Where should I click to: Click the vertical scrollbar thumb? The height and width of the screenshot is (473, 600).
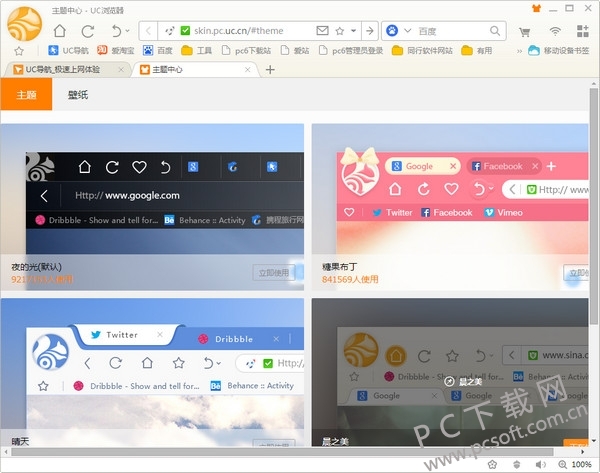593,207
